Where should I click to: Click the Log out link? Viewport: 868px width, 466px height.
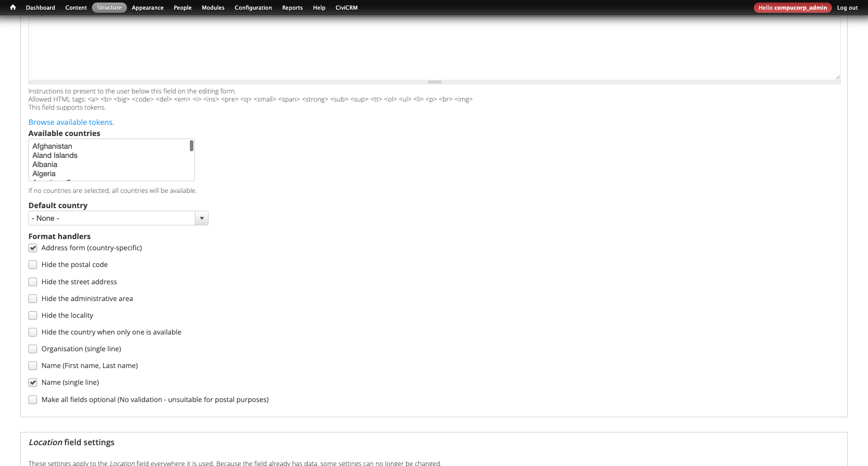point(847,8)
